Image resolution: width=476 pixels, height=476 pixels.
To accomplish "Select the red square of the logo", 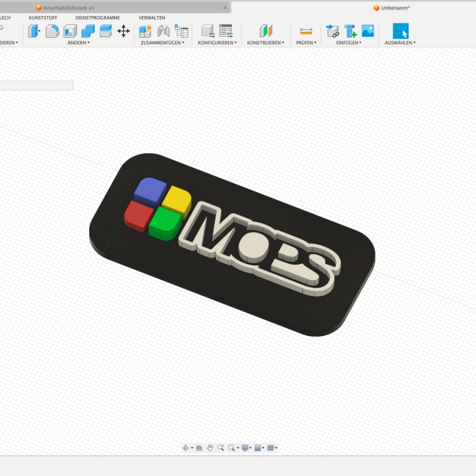I will (x=139, y=216).
